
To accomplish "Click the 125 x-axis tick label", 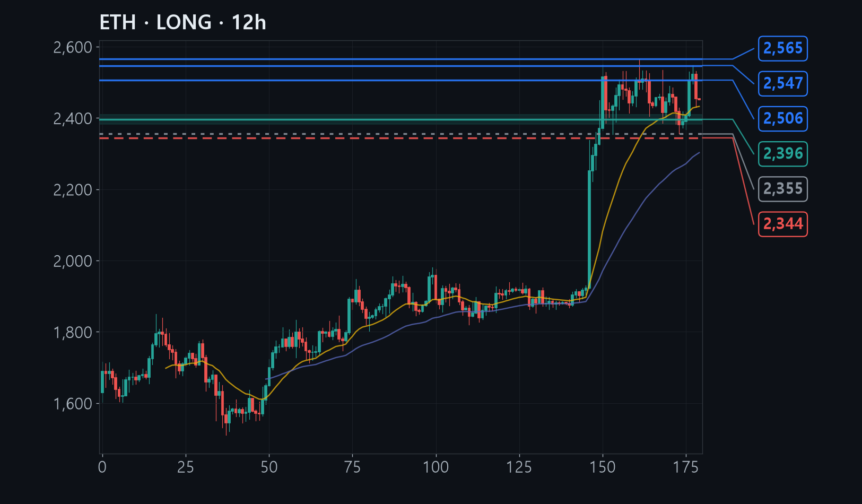I will [x=519, y=467].
